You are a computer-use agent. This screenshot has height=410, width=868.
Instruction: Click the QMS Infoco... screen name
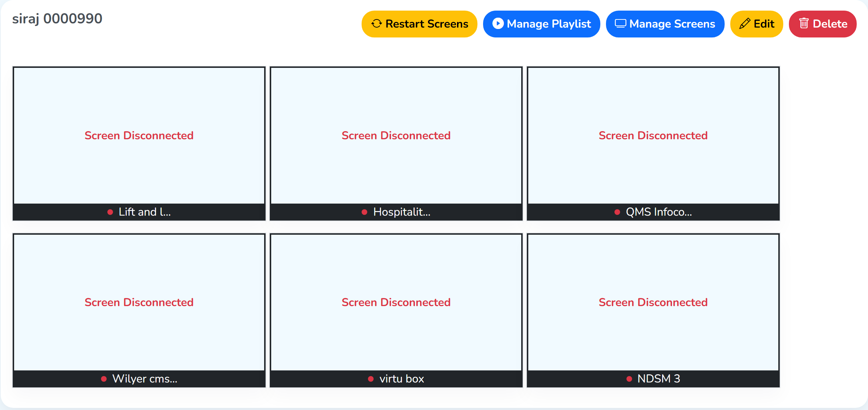click(659, 212)
